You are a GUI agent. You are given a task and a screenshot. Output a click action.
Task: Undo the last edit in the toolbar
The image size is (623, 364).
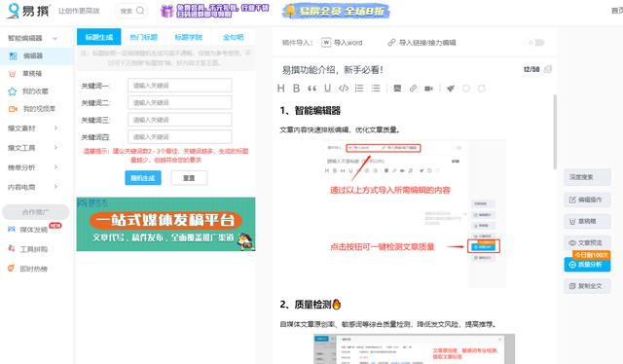465,89
